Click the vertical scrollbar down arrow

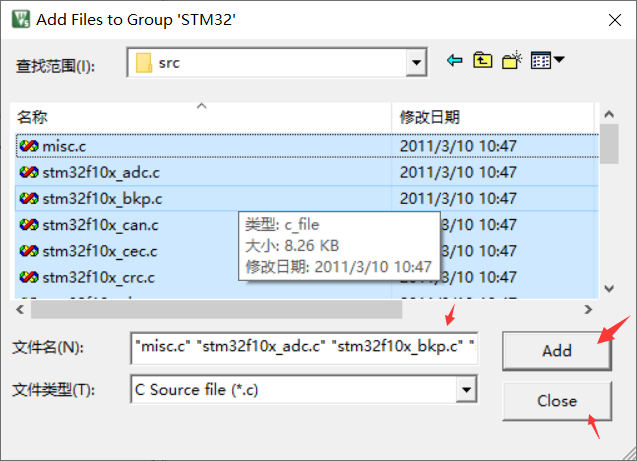(609, 289)
